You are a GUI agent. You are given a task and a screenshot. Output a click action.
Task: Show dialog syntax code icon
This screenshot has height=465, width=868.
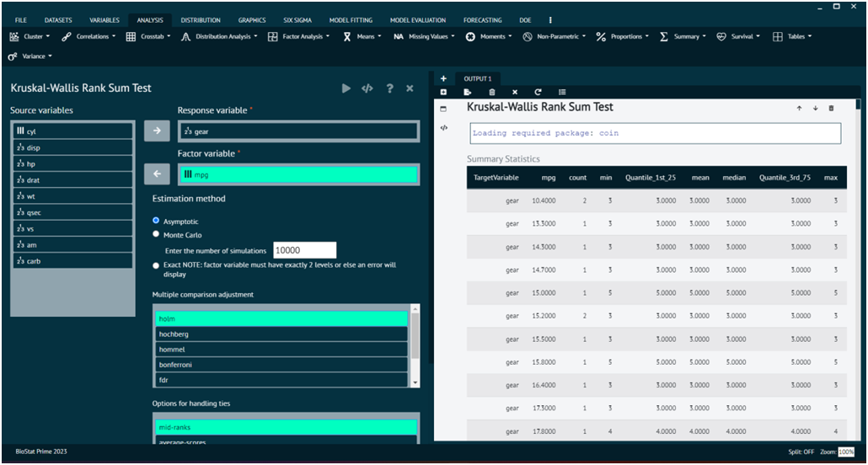pyautogui.click(x=367, y=88)
